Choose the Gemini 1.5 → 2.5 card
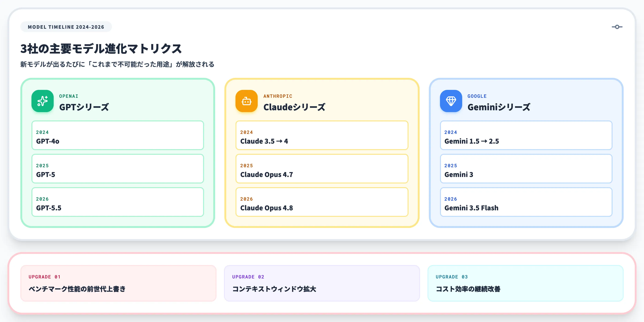Viewport: 644px width, 322px height. (526, 135)
